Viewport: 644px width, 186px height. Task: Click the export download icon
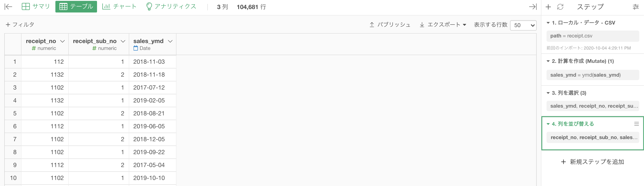422,25
